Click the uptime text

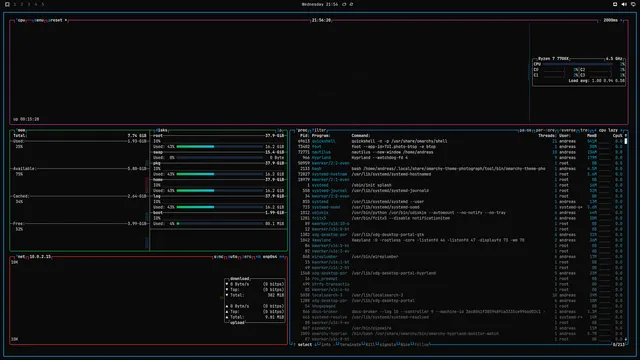coord(26,119)
